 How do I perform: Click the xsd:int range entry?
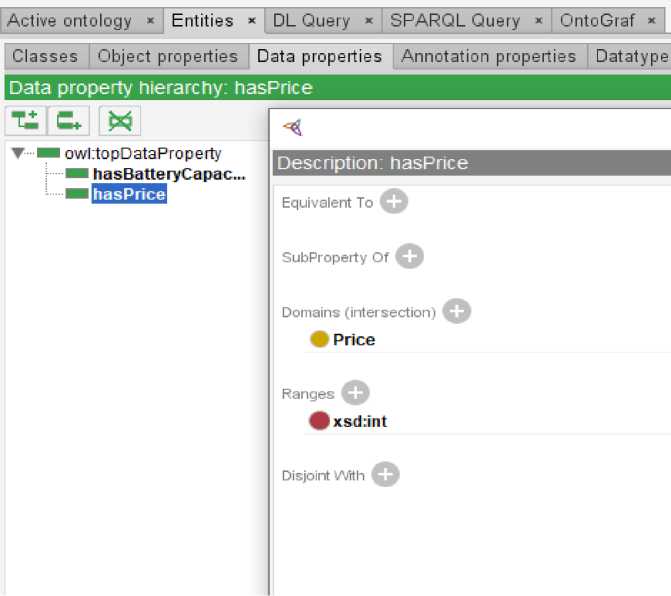360,421
